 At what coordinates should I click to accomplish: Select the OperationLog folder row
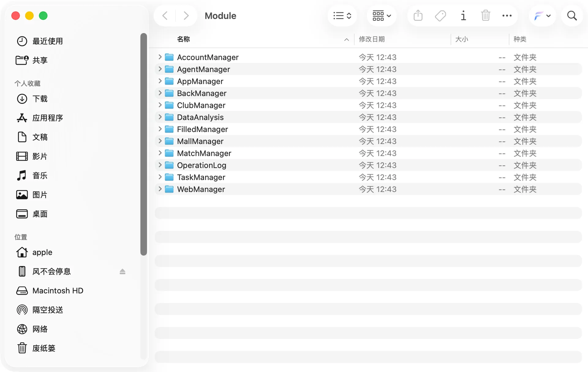click(368, 165)
